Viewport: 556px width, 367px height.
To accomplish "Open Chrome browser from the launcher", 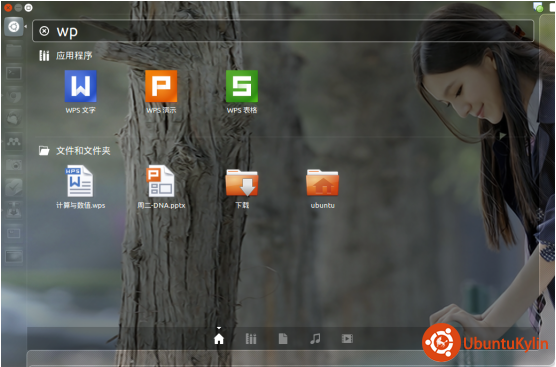I will (14, 96).
